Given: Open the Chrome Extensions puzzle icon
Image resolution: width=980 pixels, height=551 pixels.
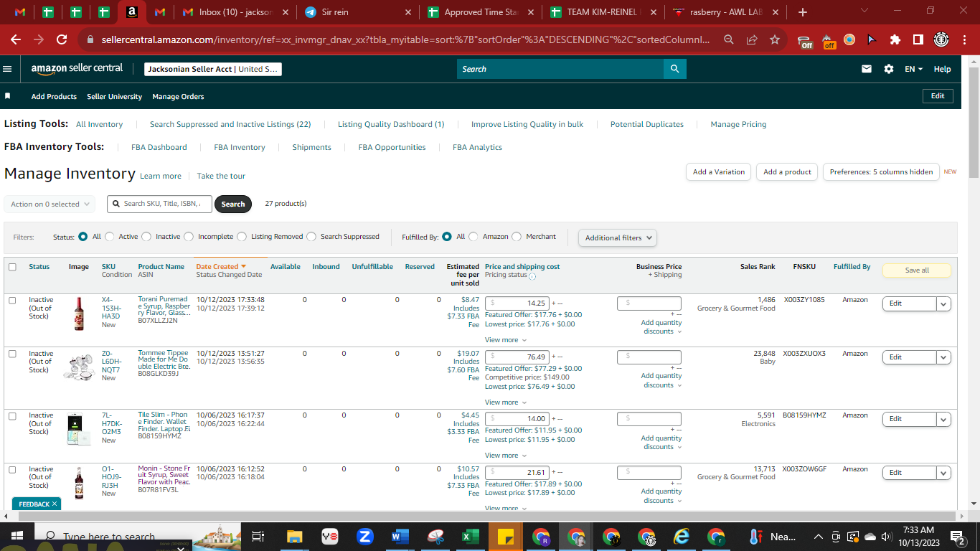Looking at the screenshot, I should point(895,39).
